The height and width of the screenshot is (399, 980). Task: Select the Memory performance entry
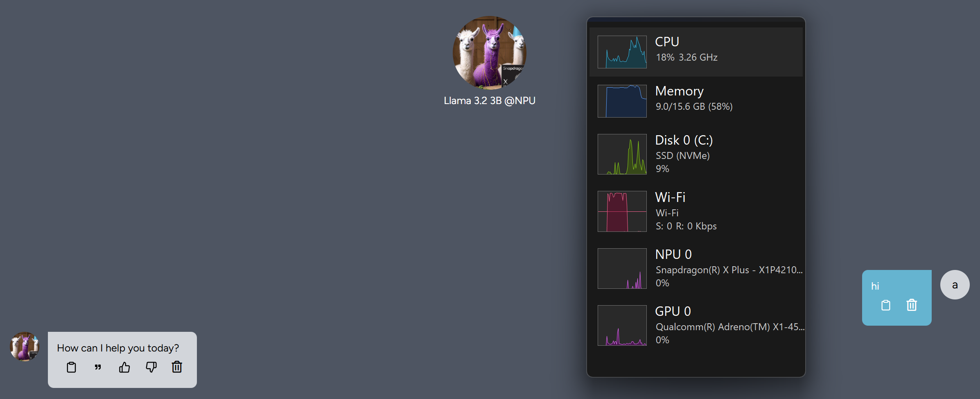point(696,101)
